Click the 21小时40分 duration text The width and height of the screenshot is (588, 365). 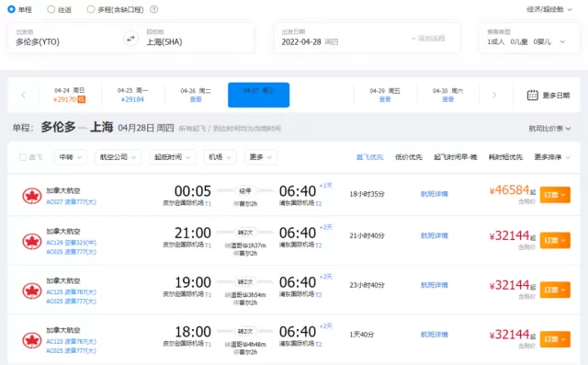click(x=367, y=235)
